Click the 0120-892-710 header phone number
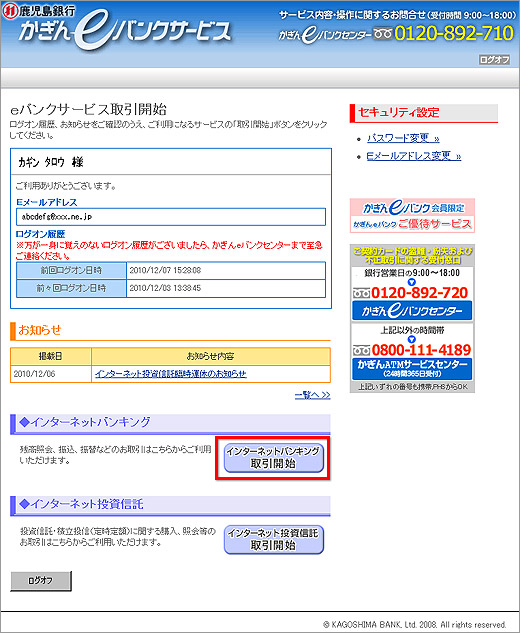Image resolution: width=520 pixels, height=633 pixels. tap(454, 33)
